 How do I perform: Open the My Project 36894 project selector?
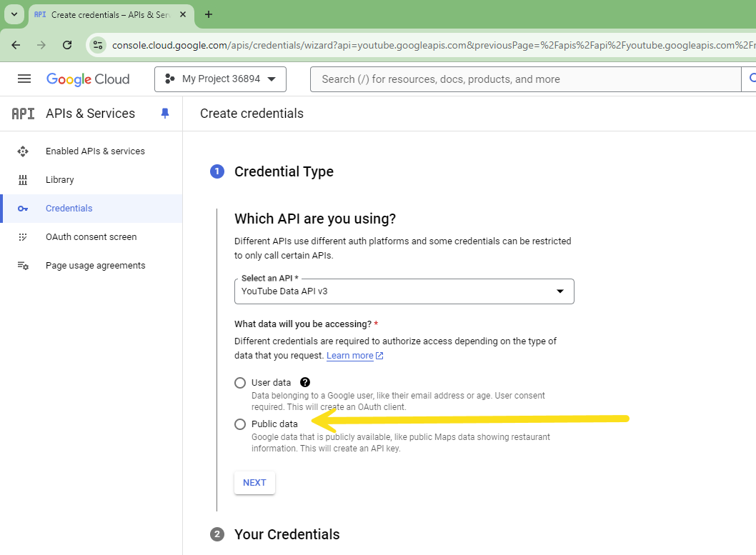pos(220,79)
